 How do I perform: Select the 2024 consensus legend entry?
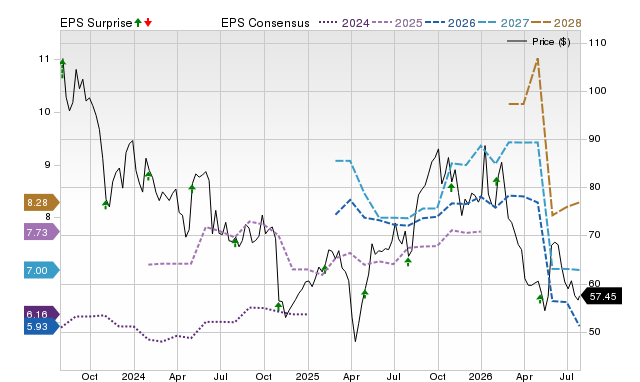click(344, 23)
